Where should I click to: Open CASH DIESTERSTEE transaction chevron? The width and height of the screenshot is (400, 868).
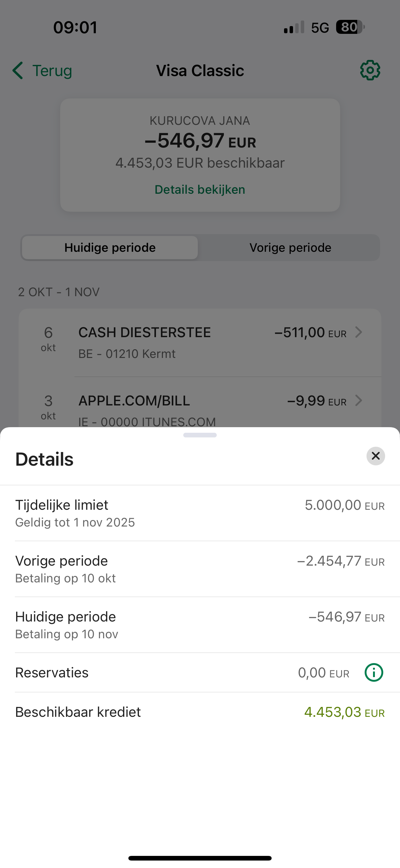[359, 332]
